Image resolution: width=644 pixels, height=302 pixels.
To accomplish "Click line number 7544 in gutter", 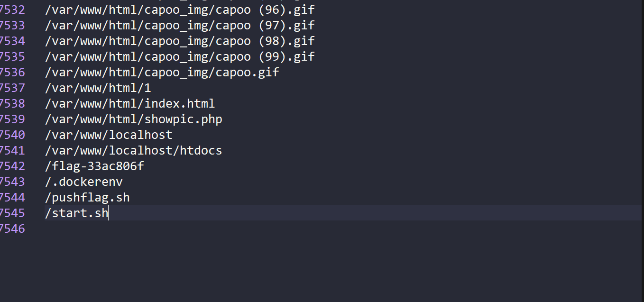I will pyautogui.click(x=12, y=197).
